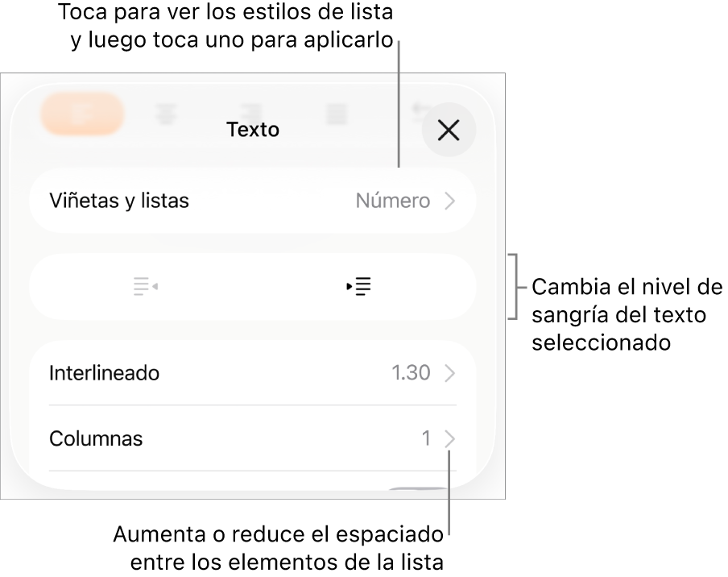Select the decrease indent icon
728x577 pixels.
(145, 287)
